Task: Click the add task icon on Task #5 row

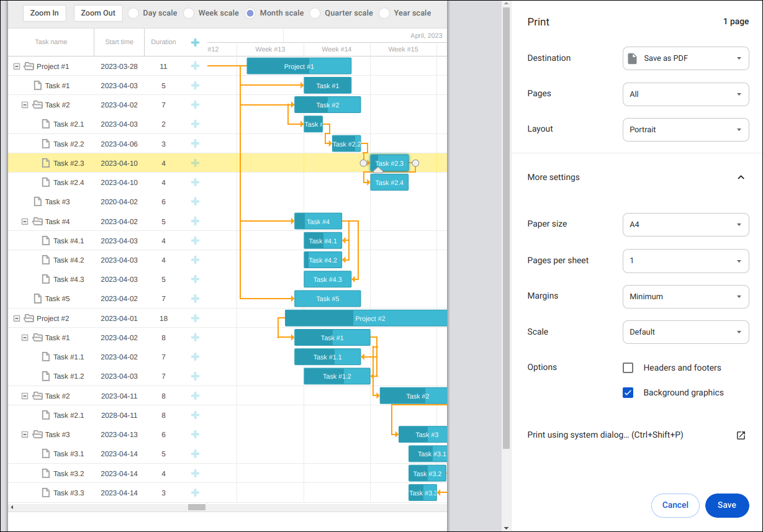Action: pyautogui.click(x=196, y=299)
